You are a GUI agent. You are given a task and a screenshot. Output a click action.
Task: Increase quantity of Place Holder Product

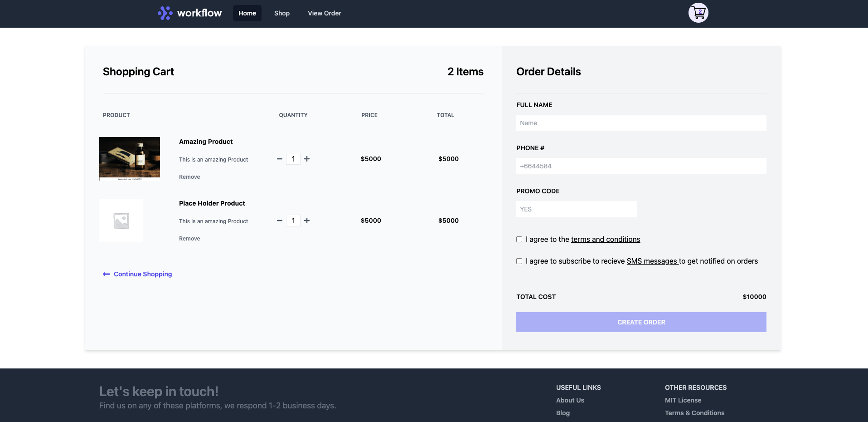(307, 221)
